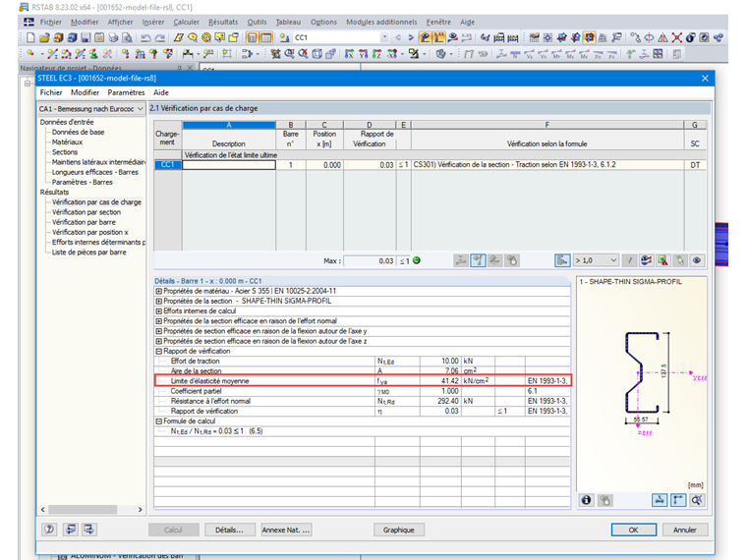Open the CA1 design case dropdown

tap(91, 109)
